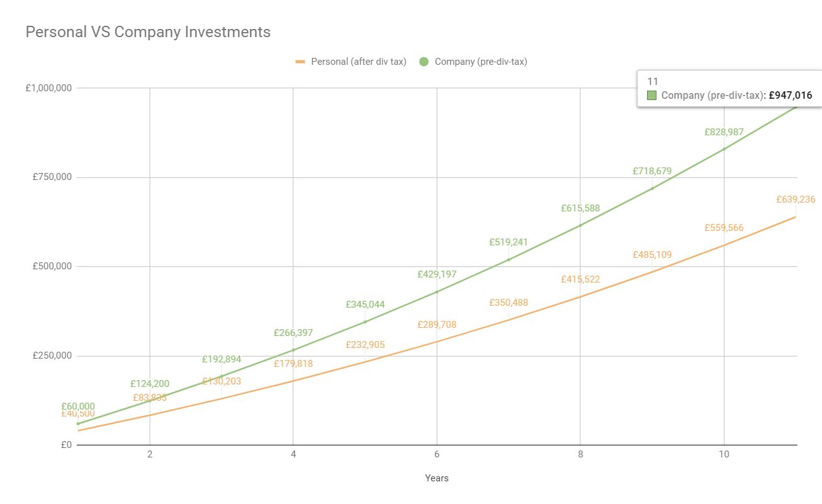The height and width of the screenshot is (504, 822).
Task: Click the green Company legend circle
Action: point(424,62)
